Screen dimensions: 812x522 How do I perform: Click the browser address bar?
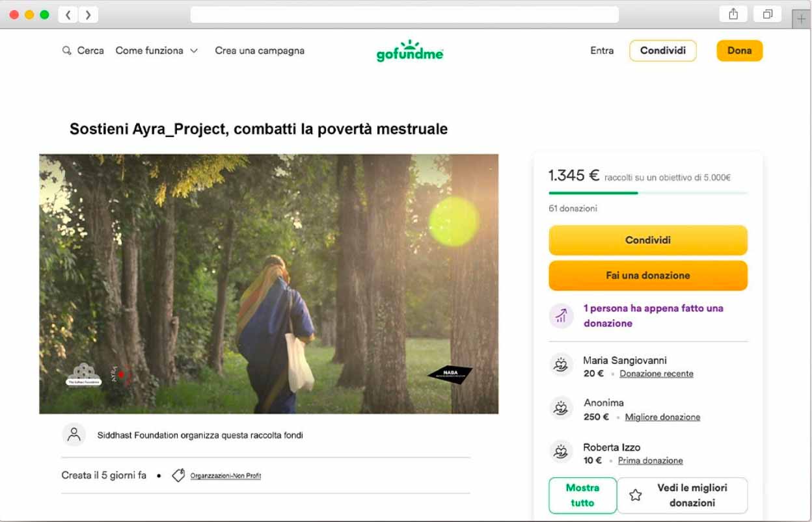click(404, 14)
